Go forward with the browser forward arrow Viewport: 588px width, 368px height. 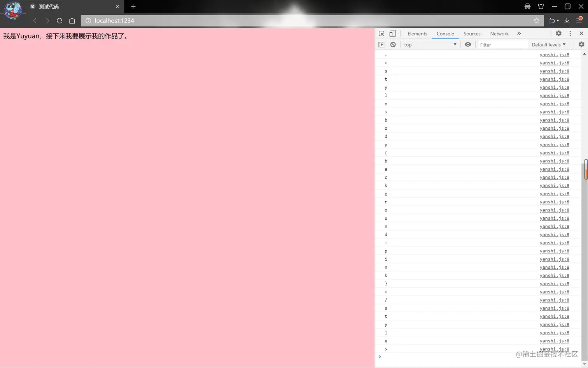(x=47, y=21)
